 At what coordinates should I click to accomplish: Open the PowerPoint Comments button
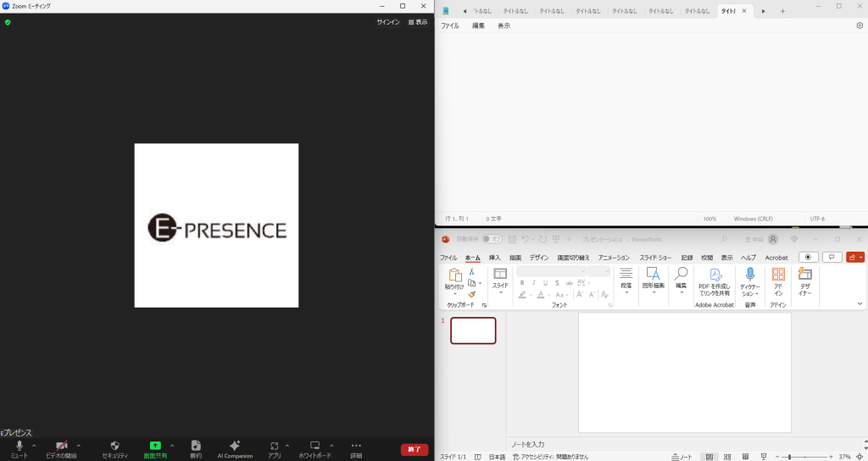tap(832, 258)
